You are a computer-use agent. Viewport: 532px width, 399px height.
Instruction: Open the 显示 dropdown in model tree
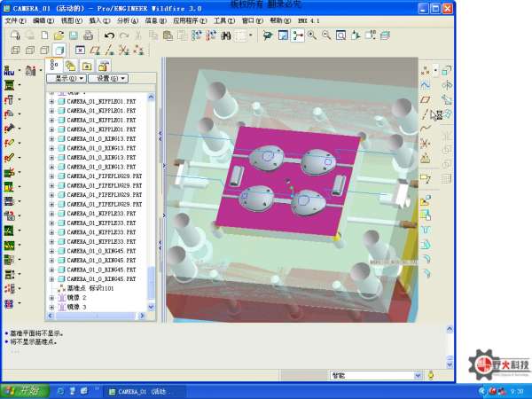point(66,78)
